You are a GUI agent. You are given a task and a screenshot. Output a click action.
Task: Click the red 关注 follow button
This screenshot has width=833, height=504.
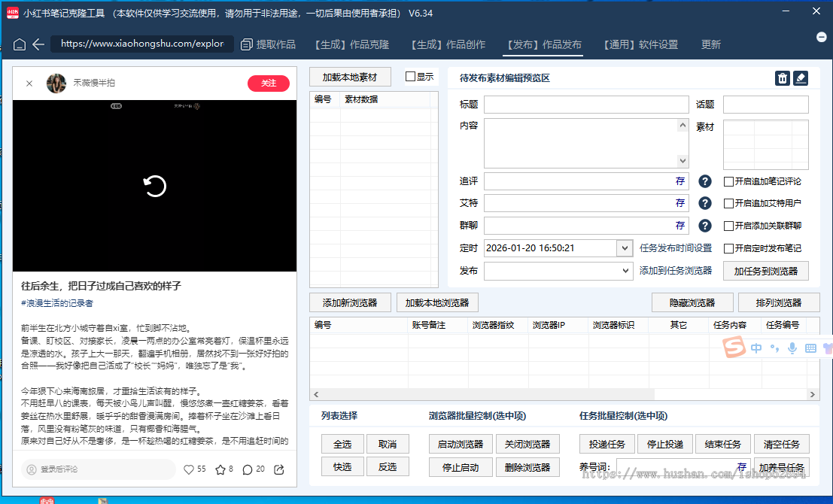[269, 83]
